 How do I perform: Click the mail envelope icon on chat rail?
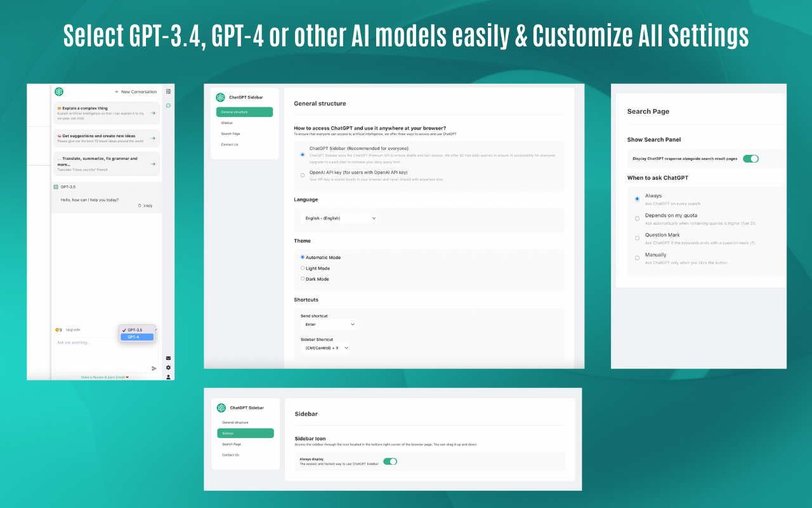coord(168,358)
